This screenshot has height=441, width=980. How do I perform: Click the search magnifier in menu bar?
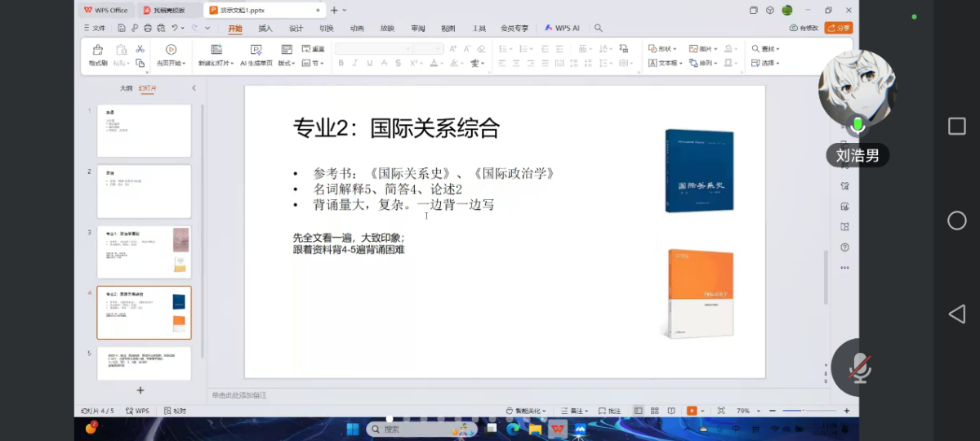tap(599, 28)
